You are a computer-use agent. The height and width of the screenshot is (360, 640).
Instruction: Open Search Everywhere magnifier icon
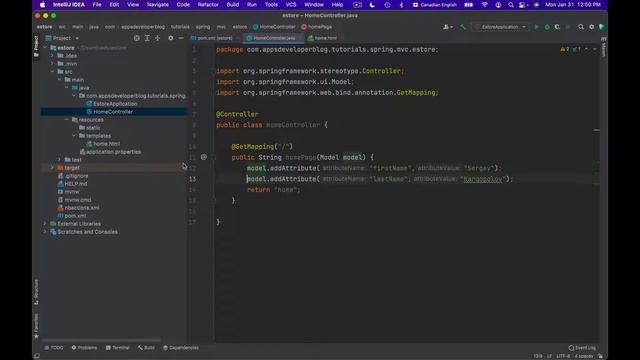pyautogui.click(x=581, y=27)
